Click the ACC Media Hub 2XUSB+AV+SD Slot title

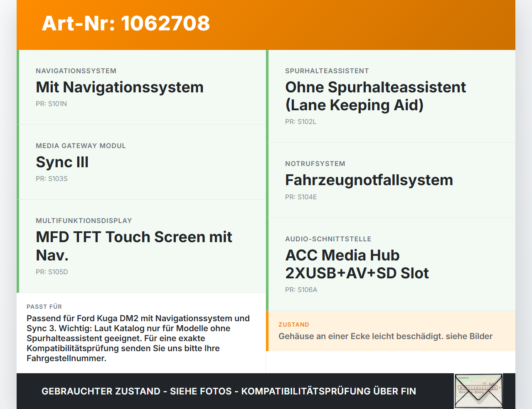[357, 264]
